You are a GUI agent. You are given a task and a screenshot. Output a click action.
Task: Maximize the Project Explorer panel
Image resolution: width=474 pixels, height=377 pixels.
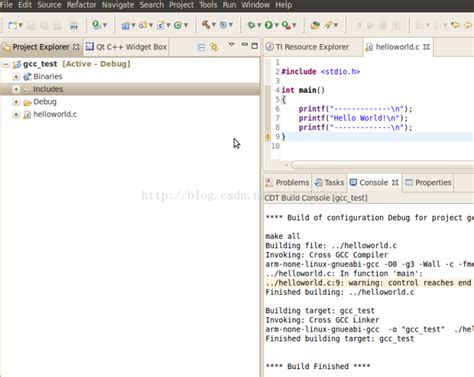[x=255, y=46]
